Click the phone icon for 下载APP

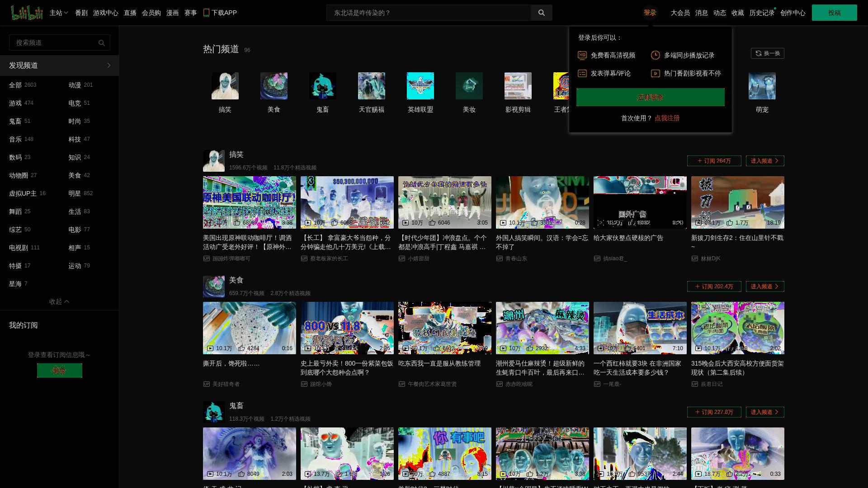point(206,13)
